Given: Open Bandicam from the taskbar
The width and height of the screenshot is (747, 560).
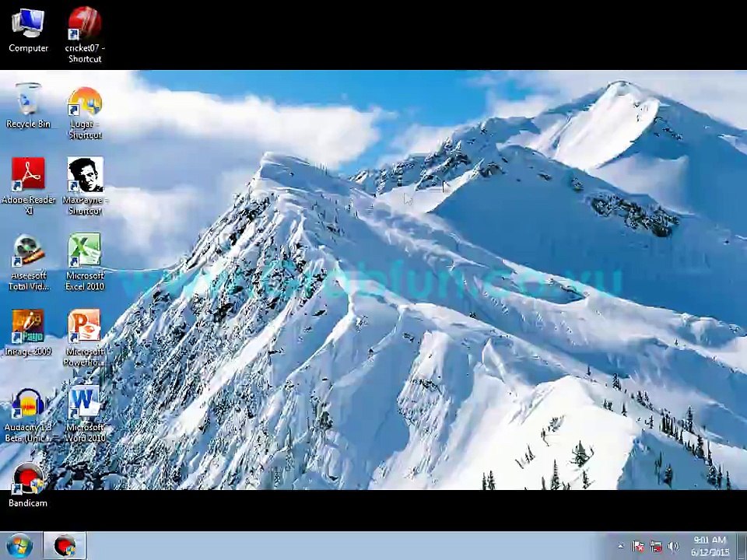Looking at the screenshot, I should 65,546.
